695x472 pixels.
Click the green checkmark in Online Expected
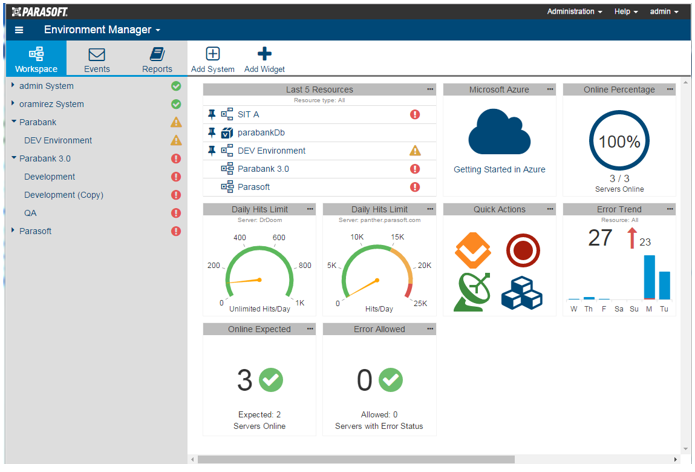click(271, 380)
